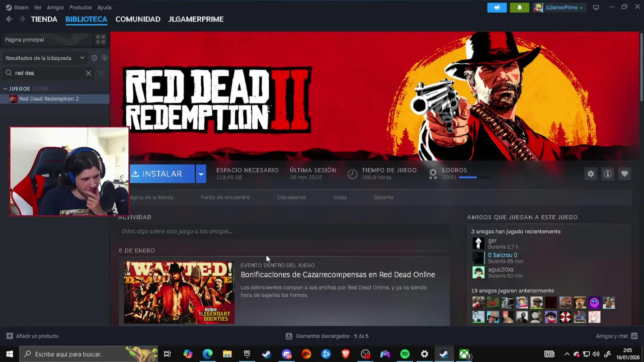Screen dimensions: 644x362
Task: Select the BIBLIOTECA section
Action: click(87, 19)
